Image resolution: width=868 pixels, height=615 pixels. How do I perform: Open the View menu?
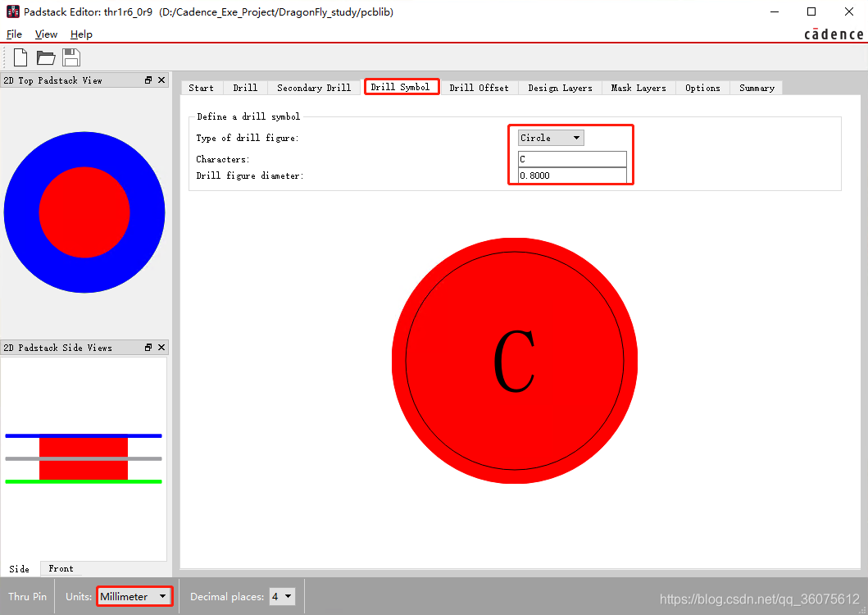[46, 34]
